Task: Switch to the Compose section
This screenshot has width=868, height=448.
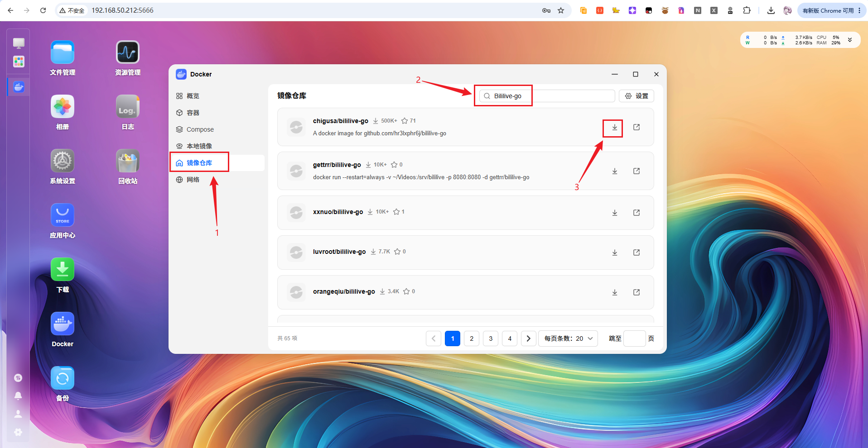Action: (x=217, y=129)
